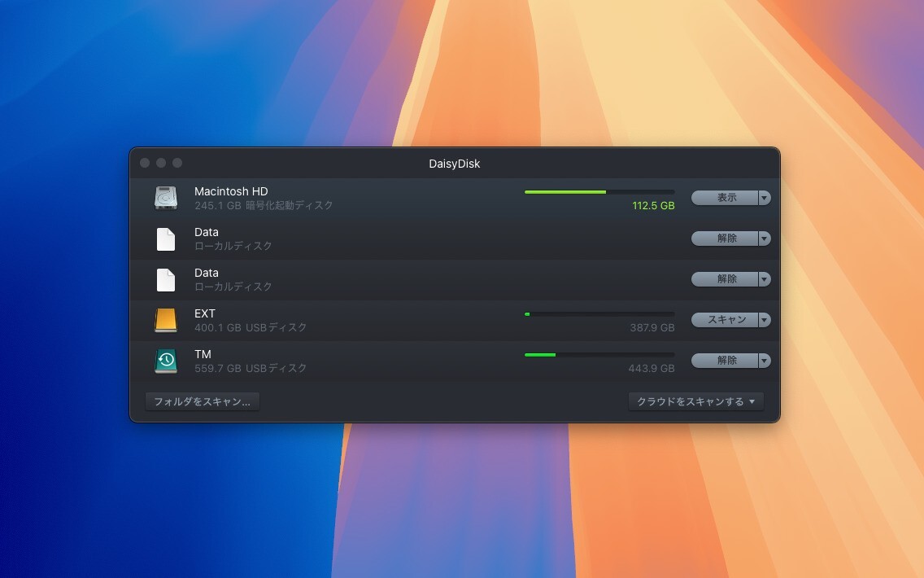This screenshot has height=578, width=924.
Task: Minimize the DaisyDisk window
Action: [161, 163]
